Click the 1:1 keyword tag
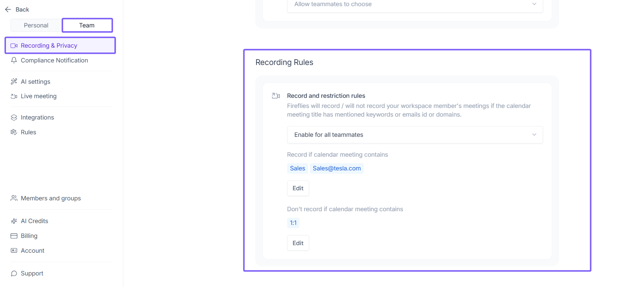The image size is (644, 287). 293,223
